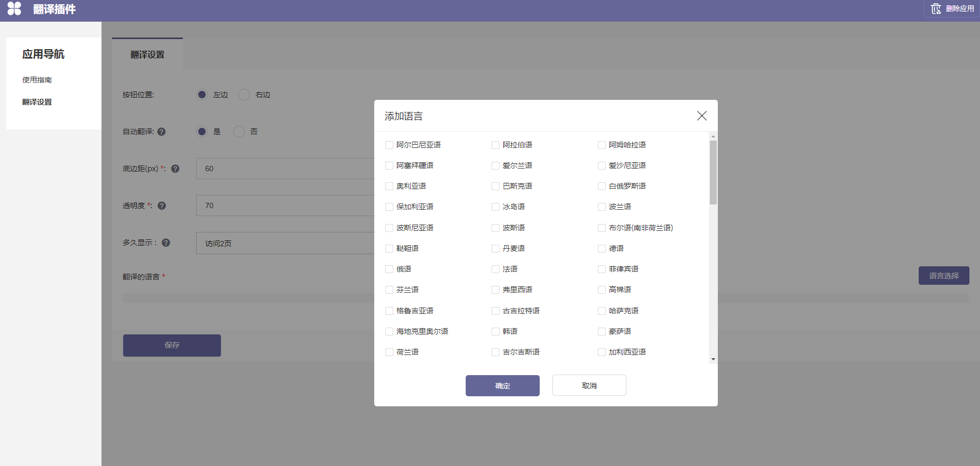The width and height of the screenshot is (980, 466).
Task: Check the 布尔语(南非荷兰语) checkbox
Action: 602,228
